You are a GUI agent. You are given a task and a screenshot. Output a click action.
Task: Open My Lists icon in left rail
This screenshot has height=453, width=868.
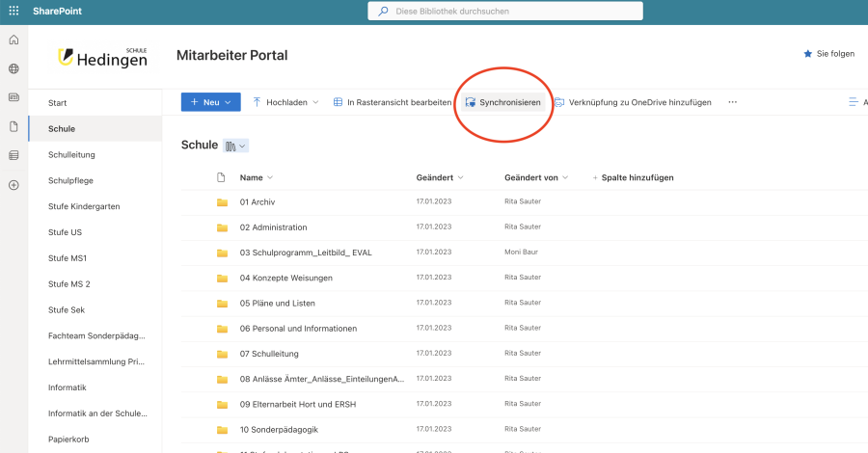[14, 155]
